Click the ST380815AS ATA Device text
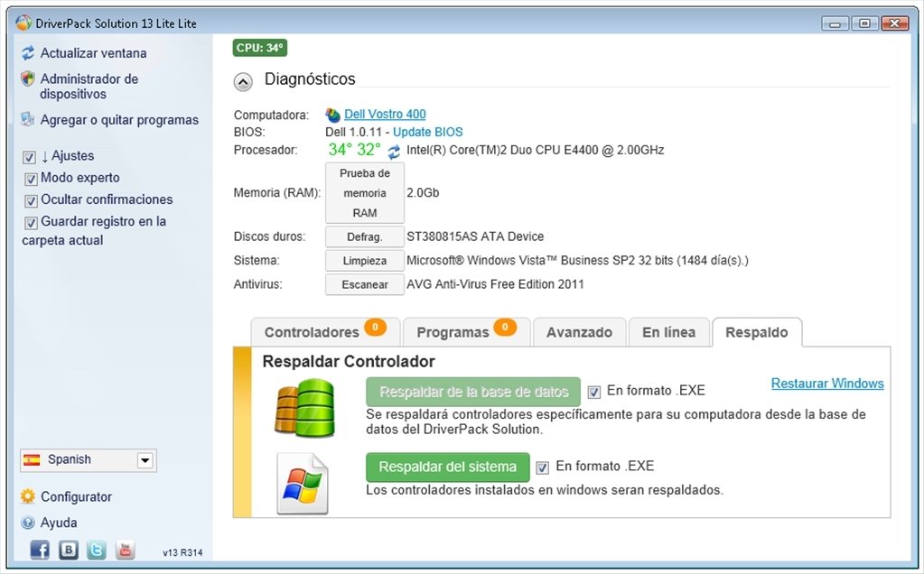This screenshot has width=924, height=574. (x=475, y=236)
